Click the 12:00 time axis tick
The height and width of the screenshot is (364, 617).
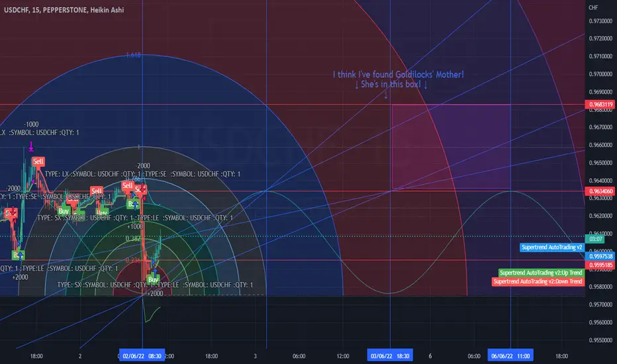pos(343,356)
